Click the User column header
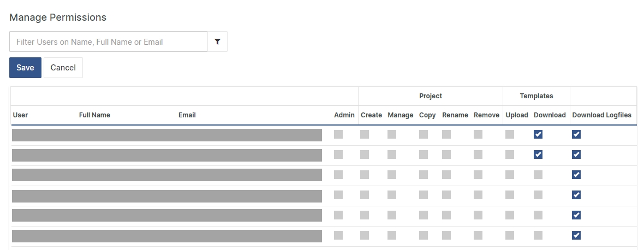Image resolution: width=644 pixels, height=250 pixels. pos(20,115)
